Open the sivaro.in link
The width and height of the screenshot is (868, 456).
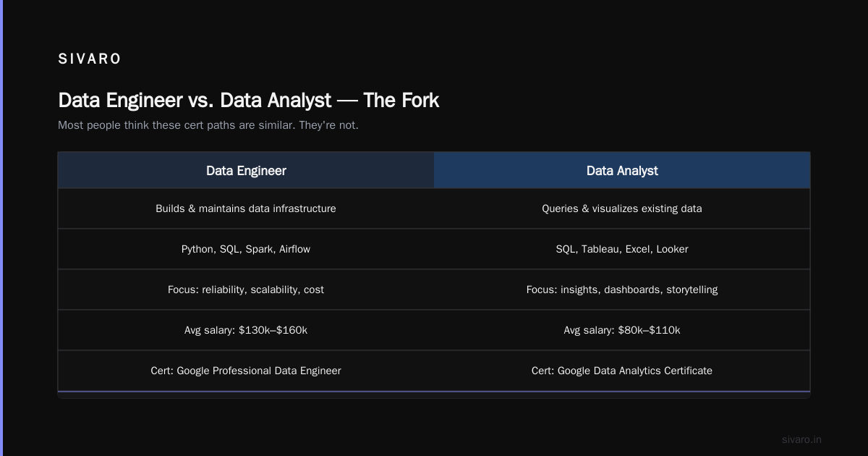(x=801, y=439)
